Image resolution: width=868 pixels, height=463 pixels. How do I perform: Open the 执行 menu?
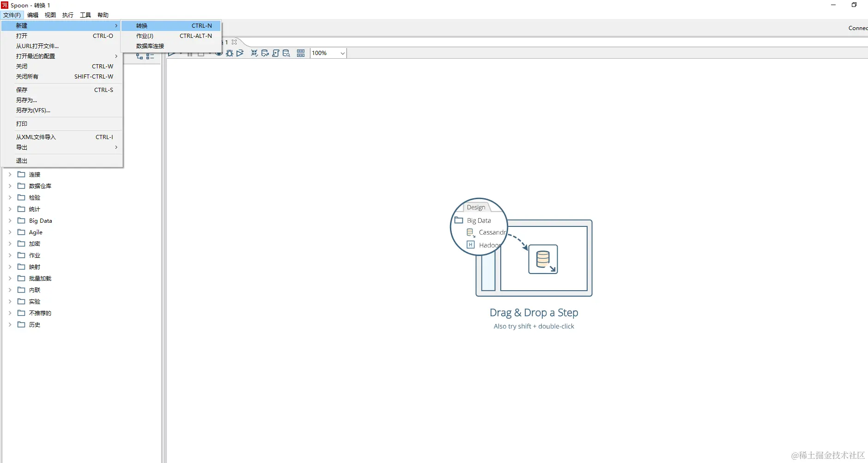(68, 15)
